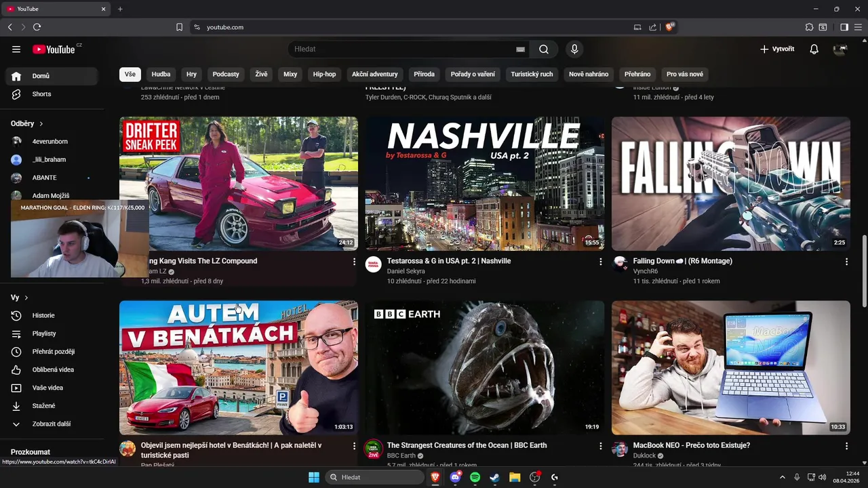Image resolution: width=868 pixels, height=488 pixels.
Task: Open more options for Falling Down video
Action: point(846,261)
